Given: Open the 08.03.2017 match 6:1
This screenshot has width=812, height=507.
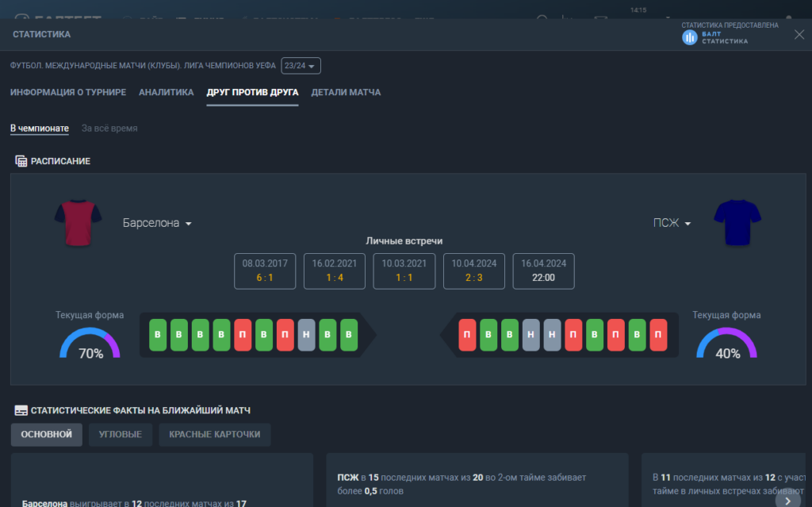Looking at the screenshot, I should click(265, 271).
